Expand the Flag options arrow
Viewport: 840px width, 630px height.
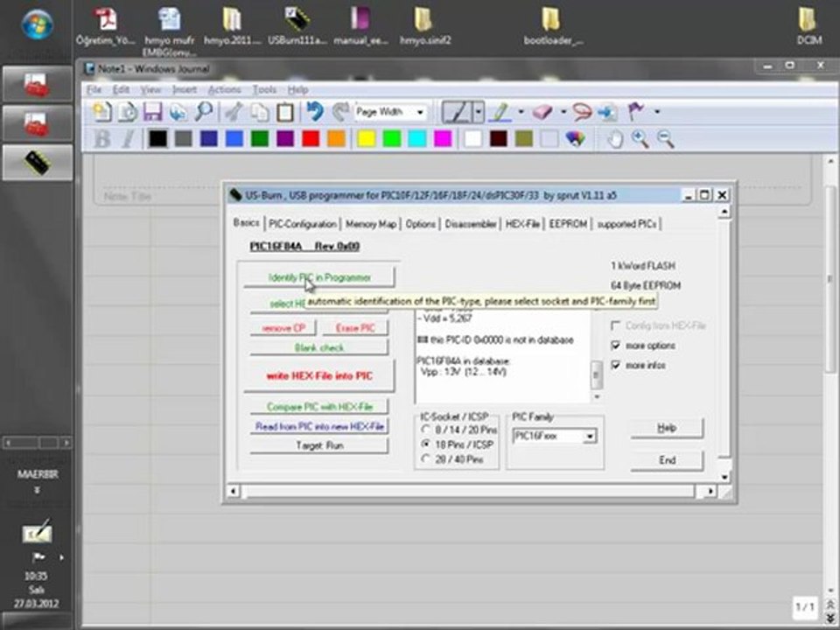pyautogui.click(x=657, y=112)
